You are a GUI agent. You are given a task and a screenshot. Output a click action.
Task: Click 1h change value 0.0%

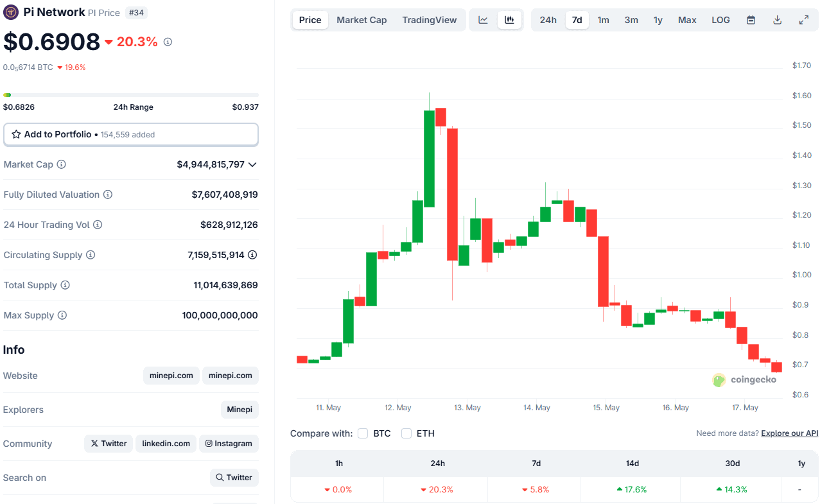point(338,489)
